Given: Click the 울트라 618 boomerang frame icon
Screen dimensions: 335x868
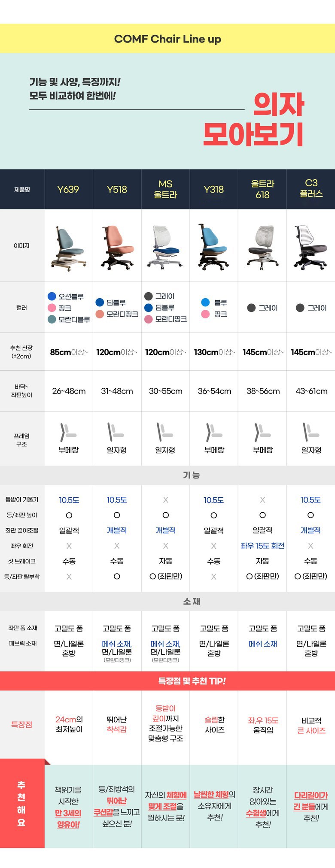Looking at the screenshot, I should (262, 432).
